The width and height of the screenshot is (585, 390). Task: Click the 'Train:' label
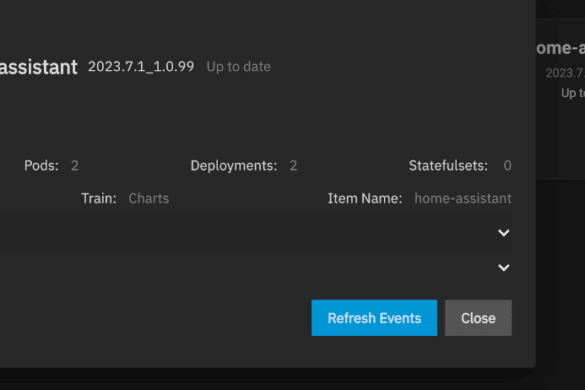[99, 199]
